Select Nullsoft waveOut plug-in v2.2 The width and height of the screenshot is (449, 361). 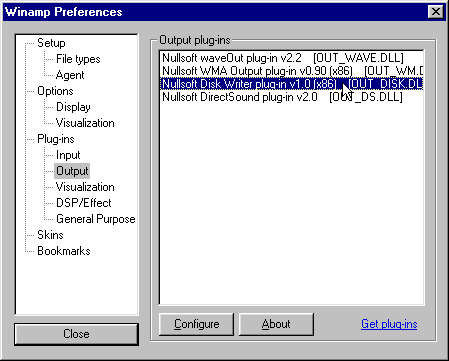[292, 58]
